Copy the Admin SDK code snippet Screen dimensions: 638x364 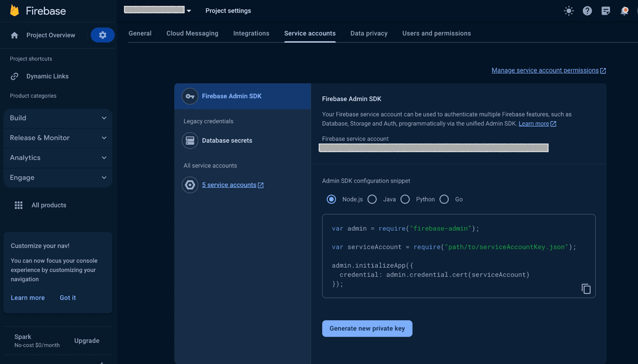point(586,288)
